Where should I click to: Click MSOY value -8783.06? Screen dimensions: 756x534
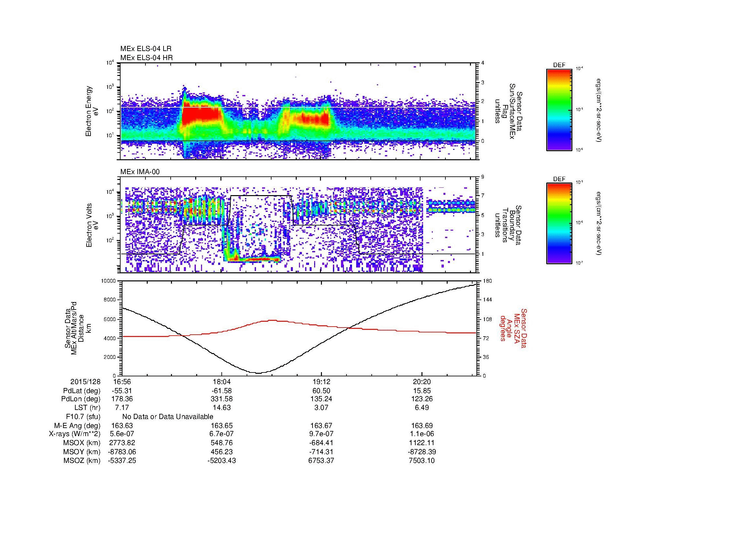pyautogui.click(x=122, y=452)
